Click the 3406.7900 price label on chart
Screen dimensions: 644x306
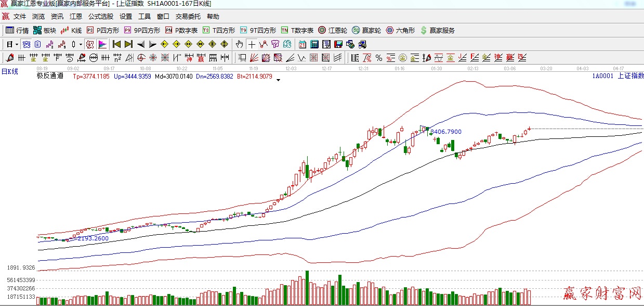point(446,132)
